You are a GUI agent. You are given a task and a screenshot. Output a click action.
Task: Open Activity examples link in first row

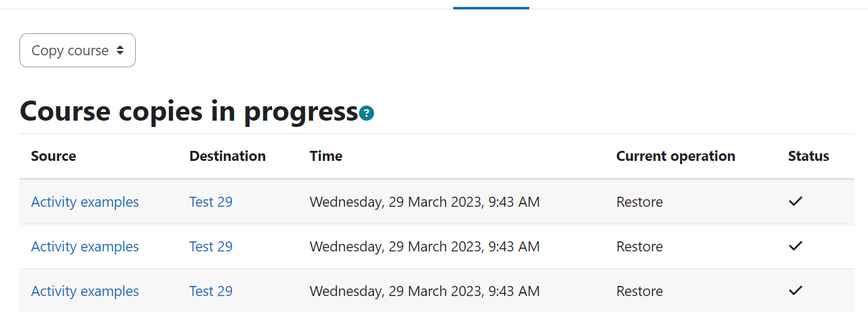85,202
